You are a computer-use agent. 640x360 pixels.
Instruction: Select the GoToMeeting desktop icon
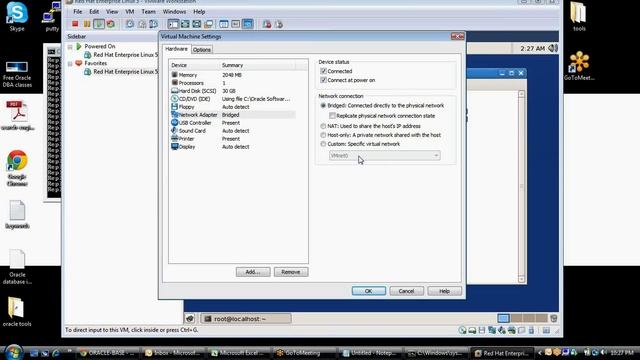pos(579,66)
